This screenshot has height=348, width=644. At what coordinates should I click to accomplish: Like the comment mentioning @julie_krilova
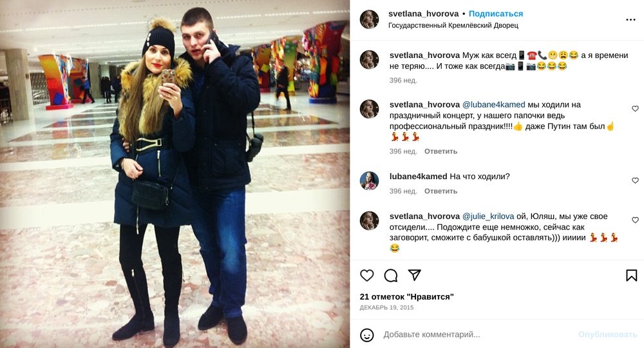[x=635, y=220]
